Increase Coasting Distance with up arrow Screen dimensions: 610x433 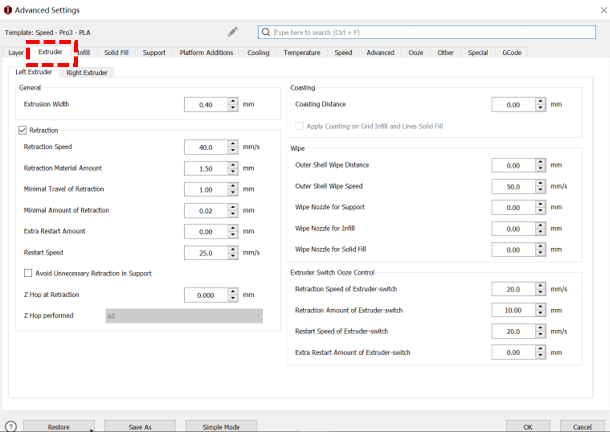(x=541, y=100)
